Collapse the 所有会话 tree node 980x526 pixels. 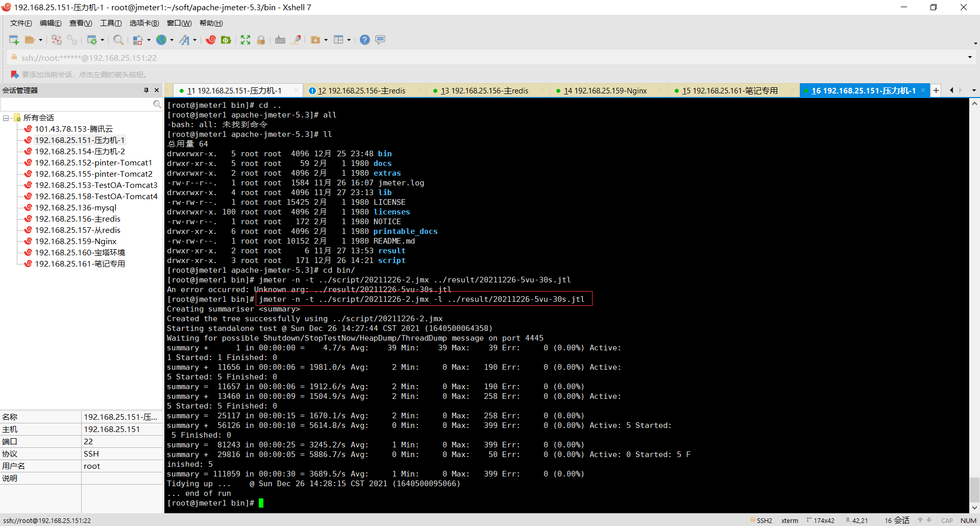tap(6, 118)
